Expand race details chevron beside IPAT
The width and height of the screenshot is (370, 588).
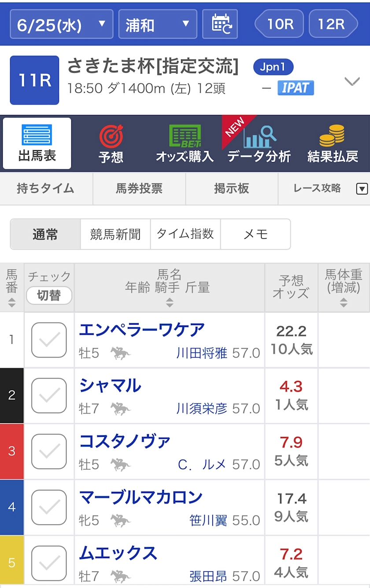(x=352, y=81)
